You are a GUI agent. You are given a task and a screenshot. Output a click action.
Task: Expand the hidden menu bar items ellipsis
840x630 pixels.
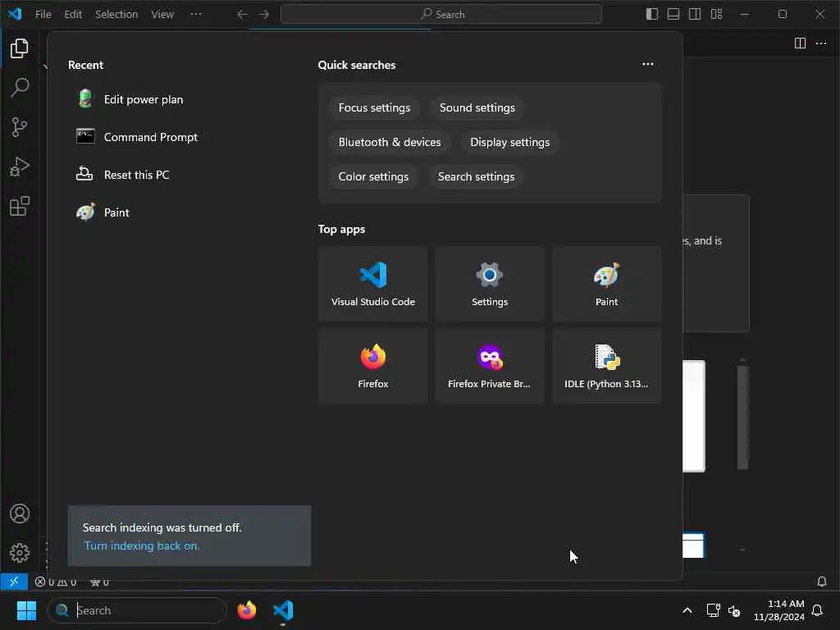point(196,15)
